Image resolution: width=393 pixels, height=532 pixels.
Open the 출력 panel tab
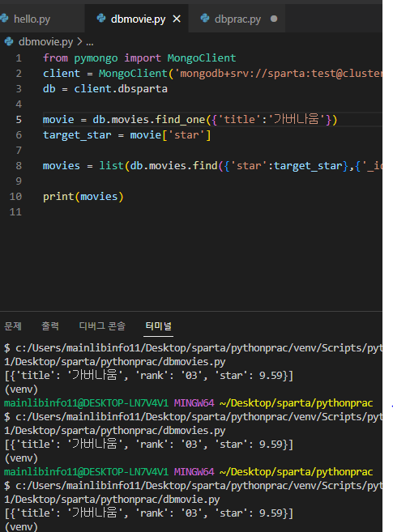pyautogui.click(x=50, y=326)
